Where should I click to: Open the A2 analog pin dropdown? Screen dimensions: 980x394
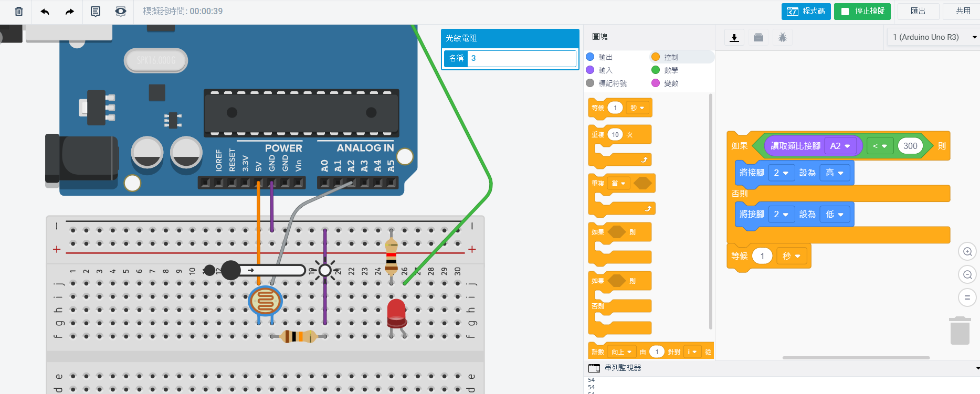click(x=840, y=146)
